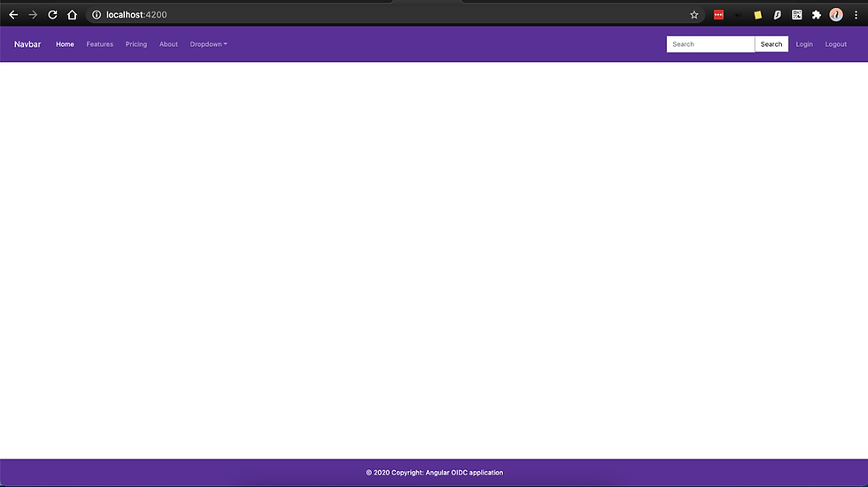Open the Extensions puzzle piece menu

tap(817, 15)
